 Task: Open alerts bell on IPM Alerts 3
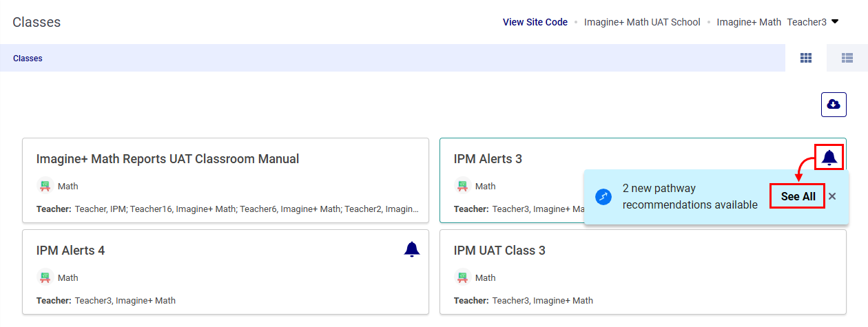tap(829, 158)
